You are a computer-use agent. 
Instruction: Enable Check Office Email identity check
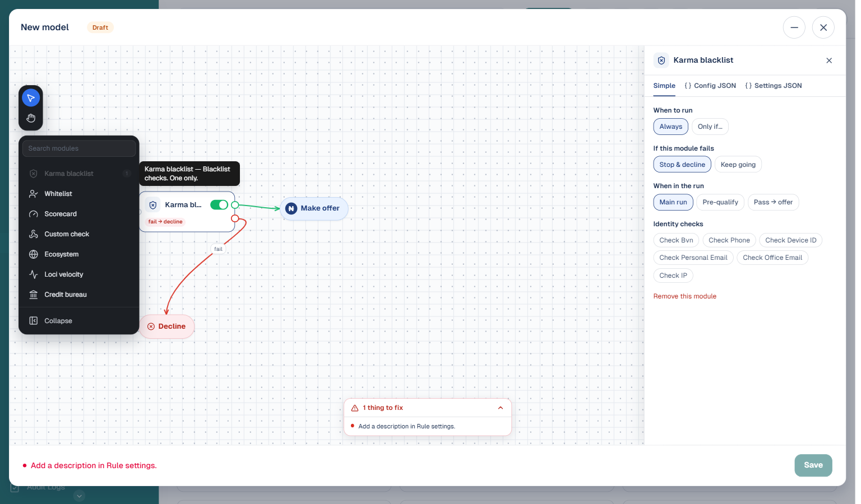[x=772, y=258]
